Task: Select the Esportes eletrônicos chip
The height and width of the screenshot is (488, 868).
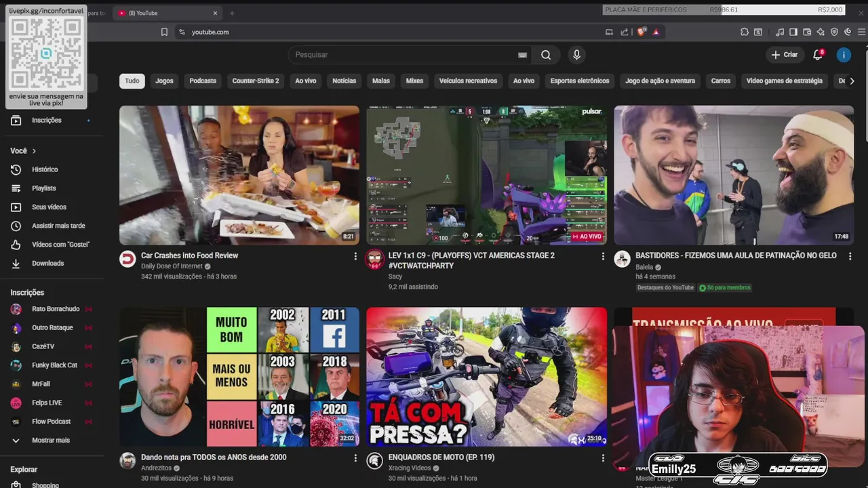Action: 580,81
